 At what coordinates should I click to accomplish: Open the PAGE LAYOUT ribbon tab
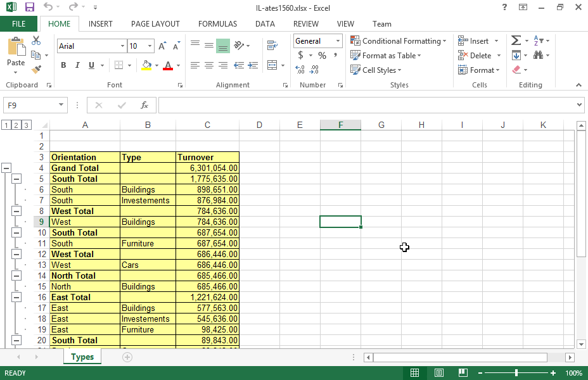155,24
